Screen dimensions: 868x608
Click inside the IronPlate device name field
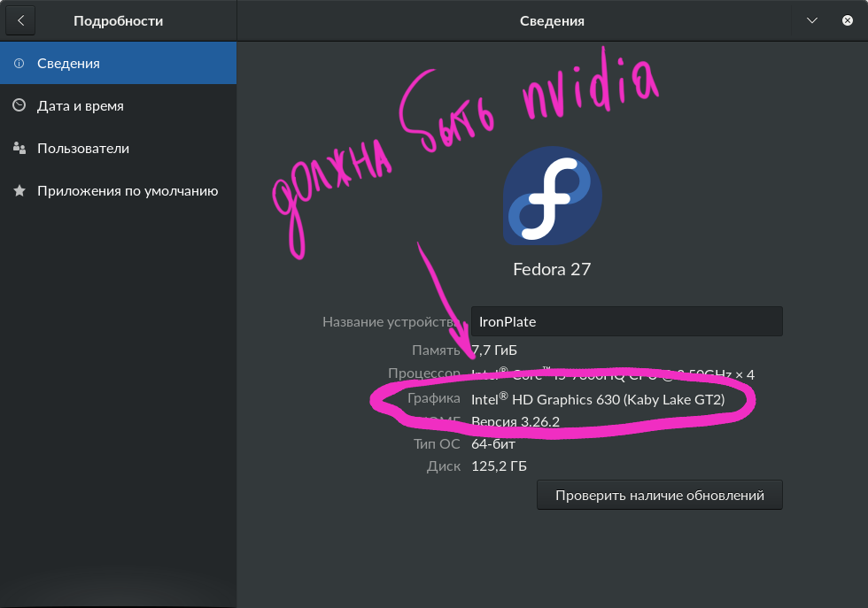point(626,321)
